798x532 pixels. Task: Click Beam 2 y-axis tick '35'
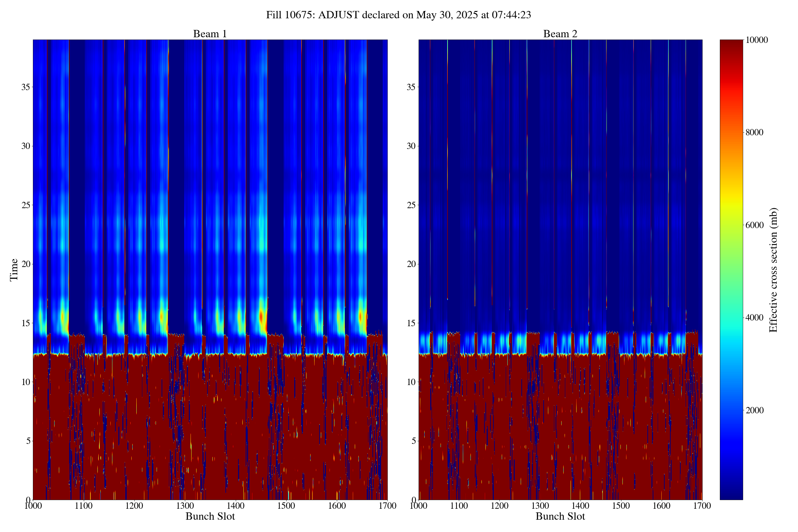[x=411, y=87]
